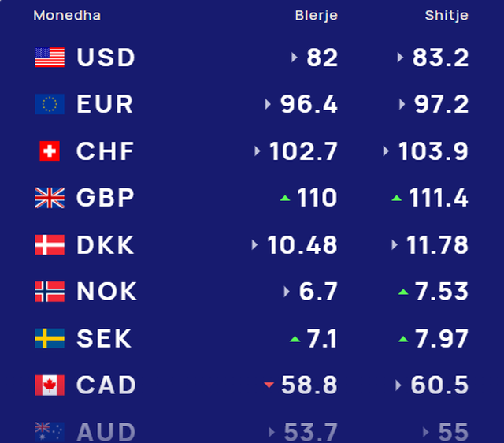
Task: Click the green up arrow beside GBP buy rate
Action: coord(285,199)
